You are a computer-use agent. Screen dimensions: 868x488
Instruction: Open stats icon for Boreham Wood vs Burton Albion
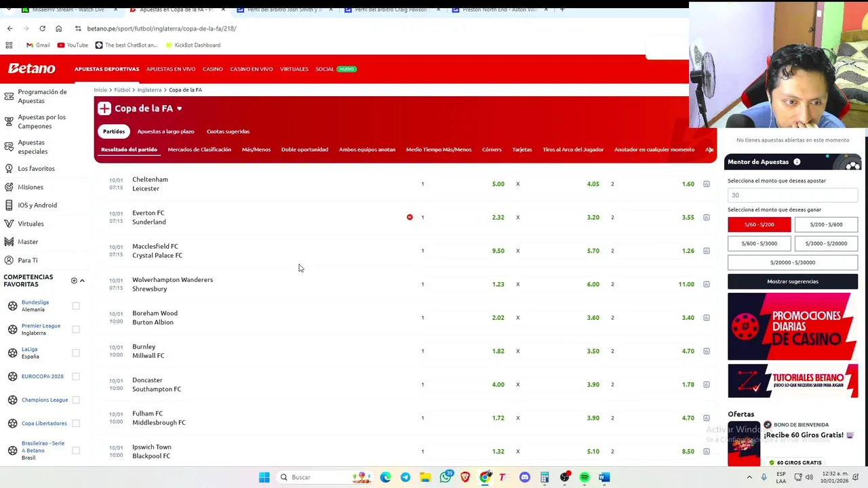pos(706,318)
